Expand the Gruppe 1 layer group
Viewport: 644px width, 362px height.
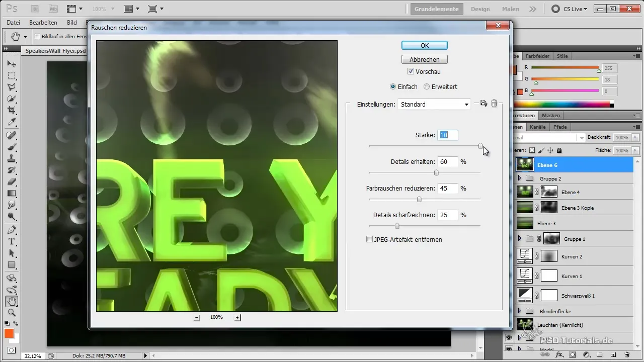click(520, 238)
